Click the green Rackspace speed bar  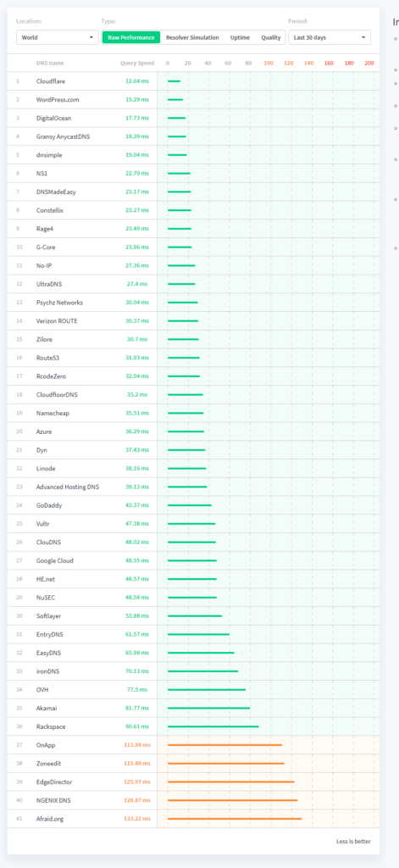coord(213,726)
